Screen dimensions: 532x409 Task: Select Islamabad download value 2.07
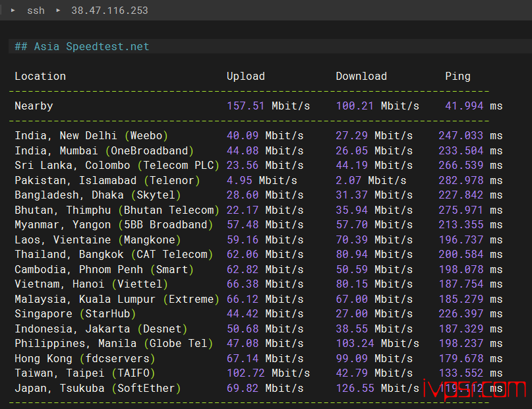click(x=349, y=180)
